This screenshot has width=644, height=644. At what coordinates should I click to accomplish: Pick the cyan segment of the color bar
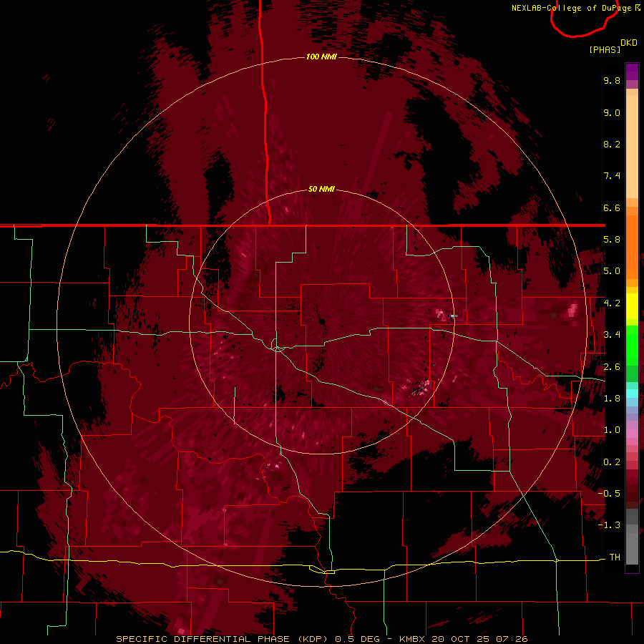pos(632,394)
